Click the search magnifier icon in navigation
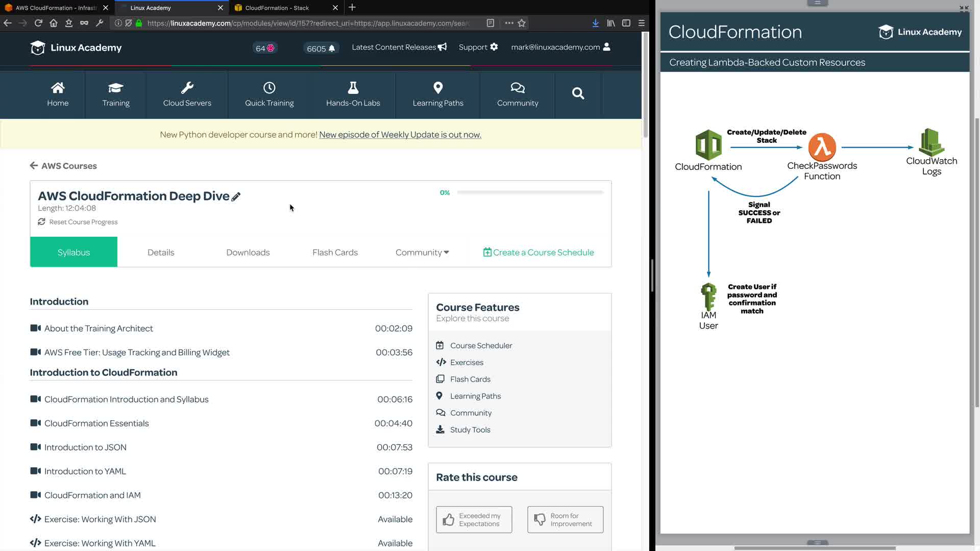 tap(578, 94)
